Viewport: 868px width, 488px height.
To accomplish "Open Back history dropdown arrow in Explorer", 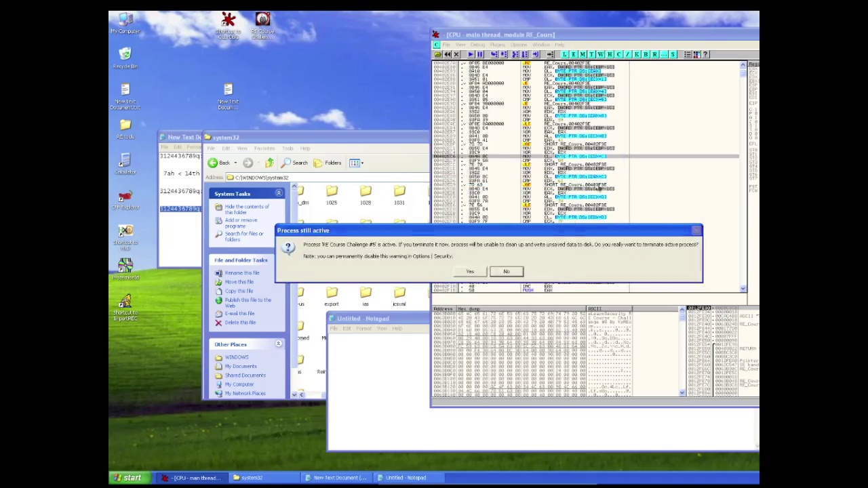I will click(x=235, y=163).
